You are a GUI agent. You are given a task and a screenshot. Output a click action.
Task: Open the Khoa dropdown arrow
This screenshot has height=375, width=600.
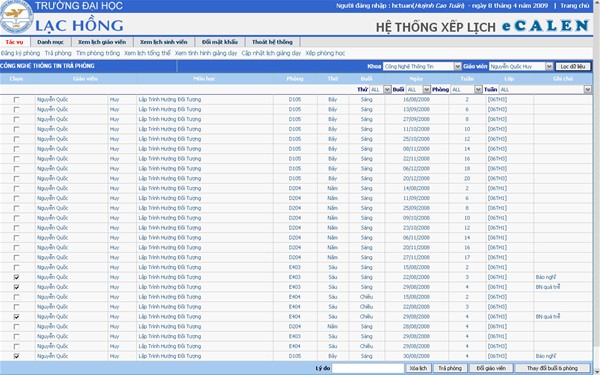tap(457, 67)
